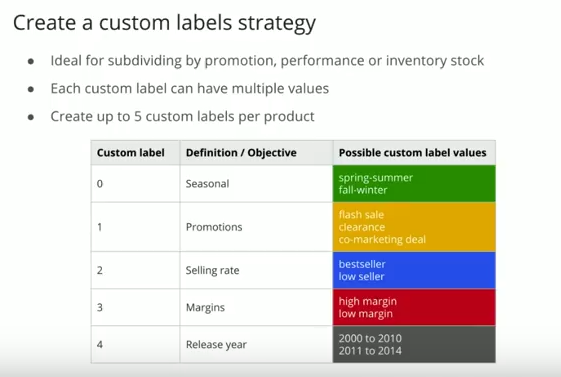Click the bullet 'Create up to 5 custom labels per product'
The height and width of the screenshot is (377, 561).
coord(182,117)
